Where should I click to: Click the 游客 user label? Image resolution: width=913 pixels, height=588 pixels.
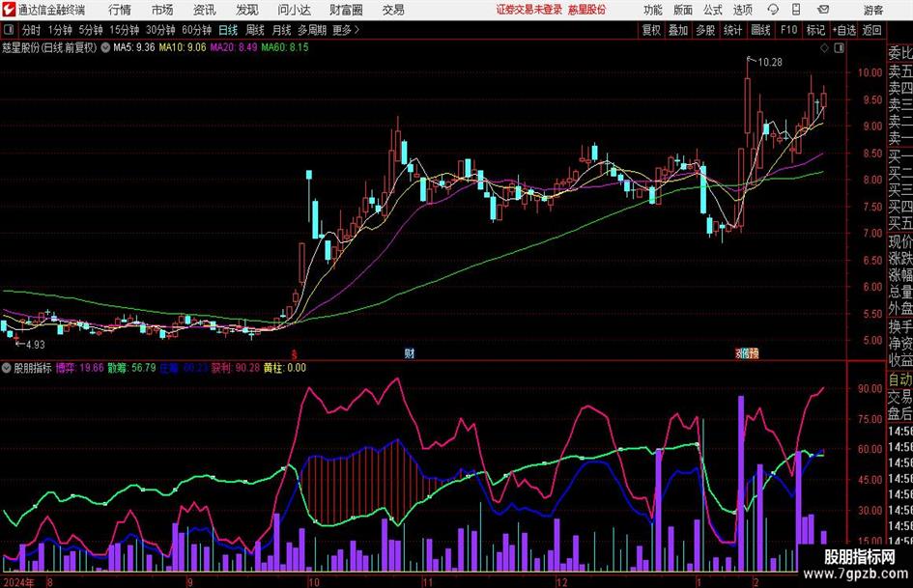872,10
